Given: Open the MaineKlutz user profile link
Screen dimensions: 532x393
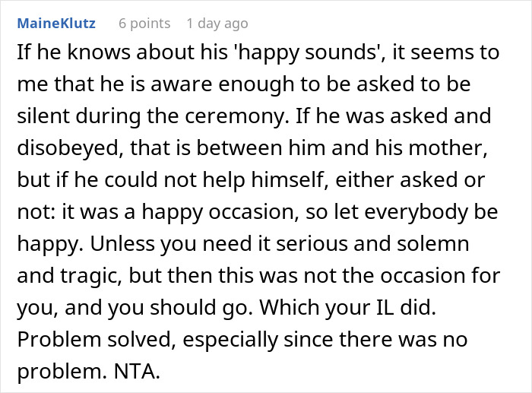Looking at the screenshot, I should click(x=56, y=24).
